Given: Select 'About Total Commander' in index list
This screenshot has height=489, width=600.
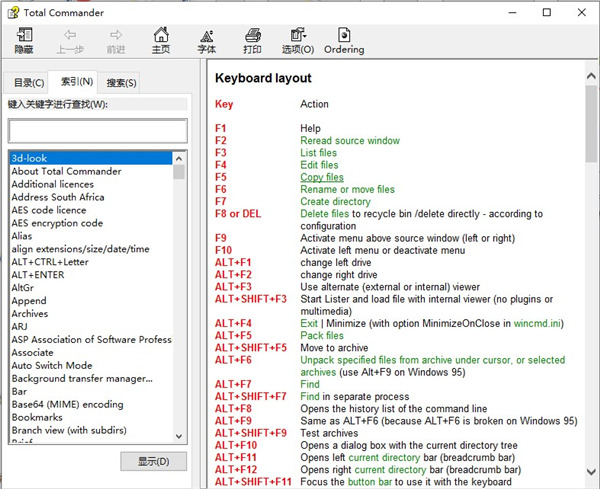Looking at the screenshot, I should click(x=66, y=171).
